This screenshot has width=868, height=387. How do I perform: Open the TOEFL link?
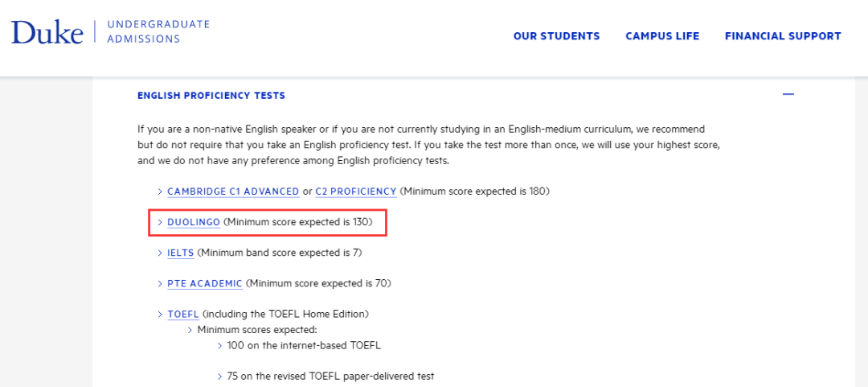coord(182,314)
